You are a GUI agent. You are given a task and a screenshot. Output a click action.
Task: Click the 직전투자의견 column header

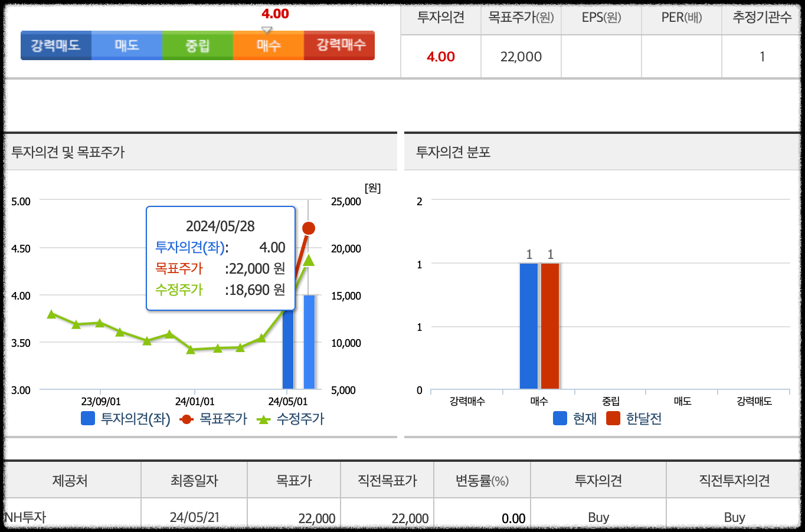pyautogui.click(x=735, y=481)
